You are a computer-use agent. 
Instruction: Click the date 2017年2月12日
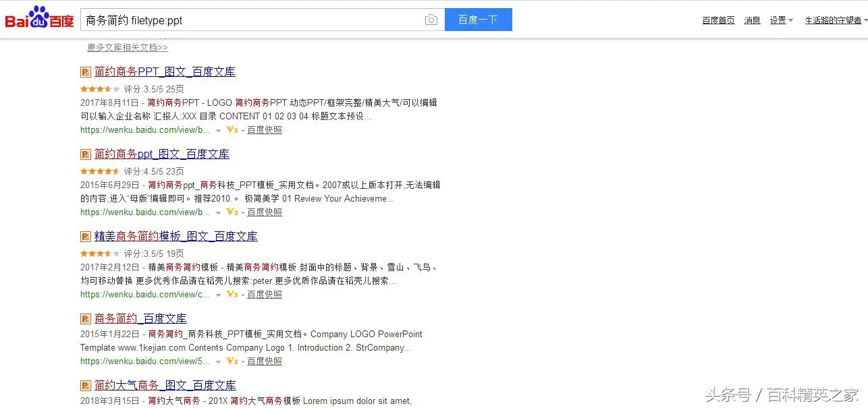pyautogui.click(x=109, y=267)
